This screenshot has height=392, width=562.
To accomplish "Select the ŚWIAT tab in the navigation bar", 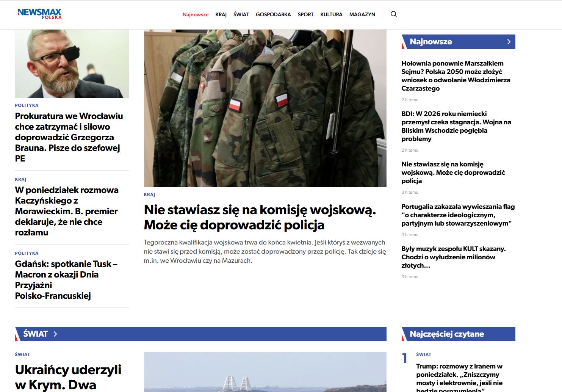I will [241, 14].
